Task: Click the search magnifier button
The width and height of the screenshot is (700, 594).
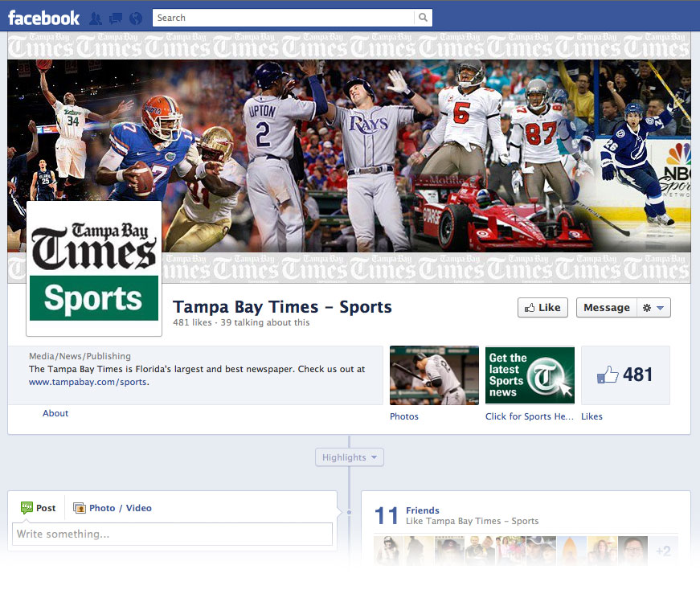Action: pos(424,18)
